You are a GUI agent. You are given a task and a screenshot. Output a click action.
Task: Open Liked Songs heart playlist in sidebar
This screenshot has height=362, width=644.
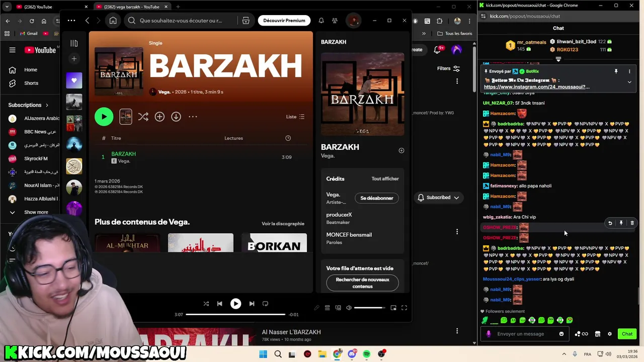74,80
